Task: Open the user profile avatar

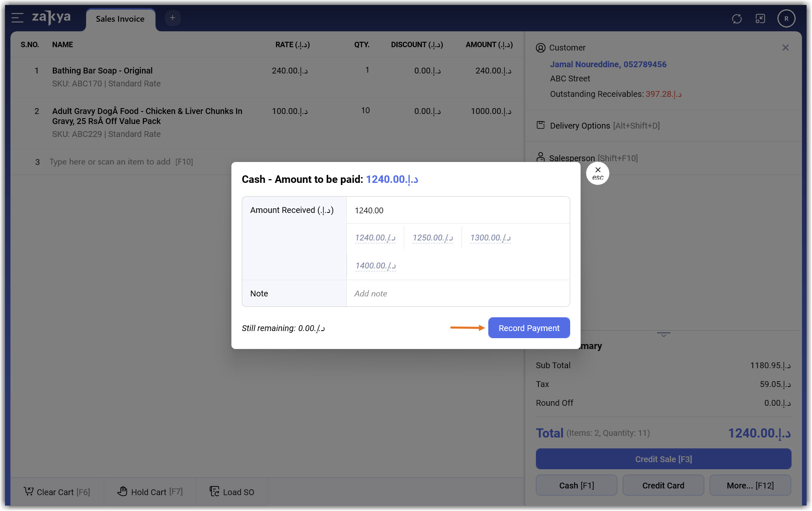Action: tap(786, 19)
